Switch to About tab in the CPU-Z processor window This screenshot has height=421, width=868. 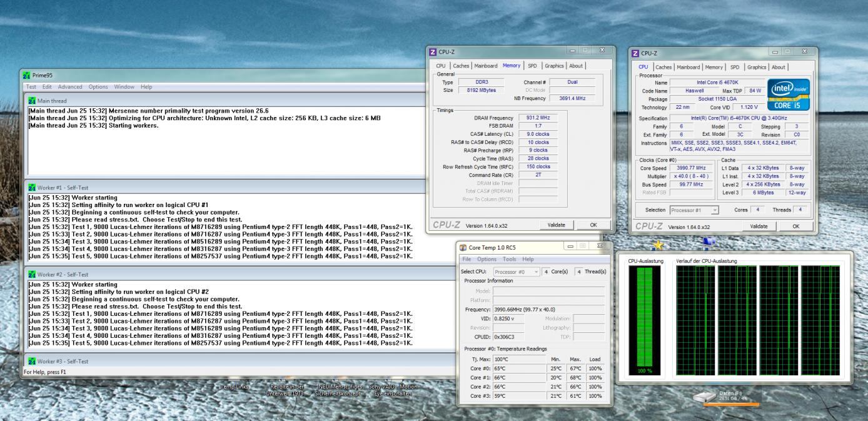(x=779, y=67)
